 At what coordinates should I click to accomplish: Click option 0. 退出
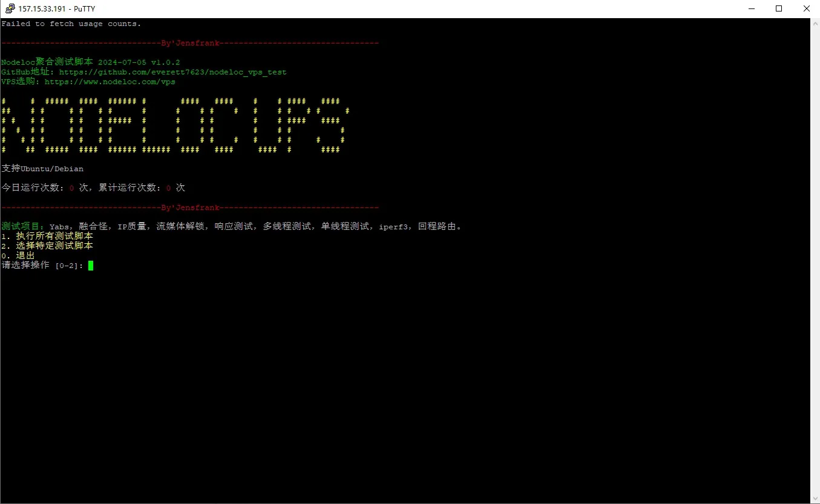tap(18, 255)
